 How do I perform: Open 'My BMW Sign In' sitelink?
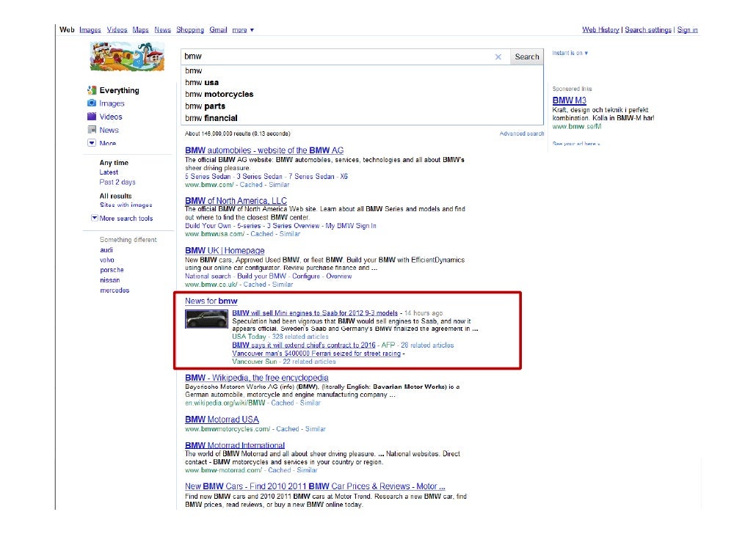pos(351,225)
